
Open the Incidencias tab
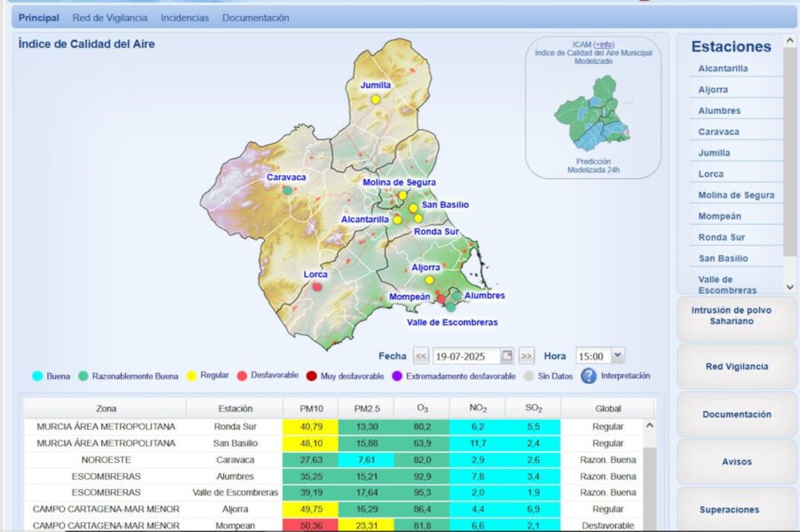(185, 18)
